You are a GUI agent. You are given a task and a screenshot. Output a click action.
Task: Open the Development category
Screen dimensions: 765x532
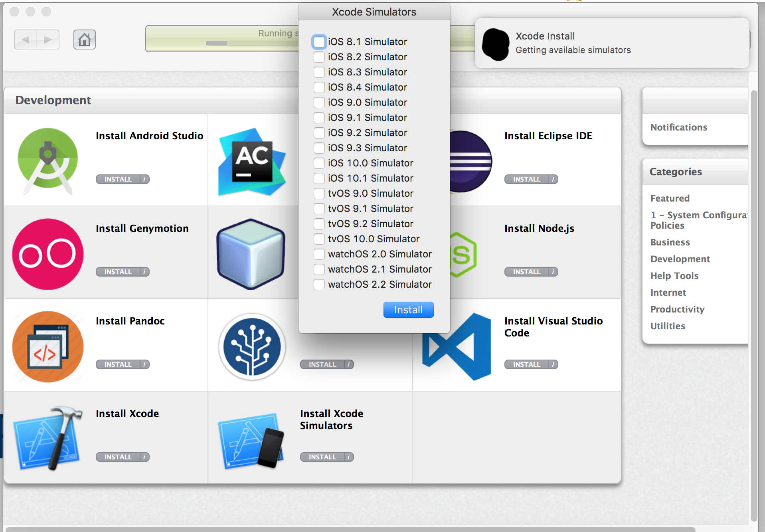click(680, 259)
